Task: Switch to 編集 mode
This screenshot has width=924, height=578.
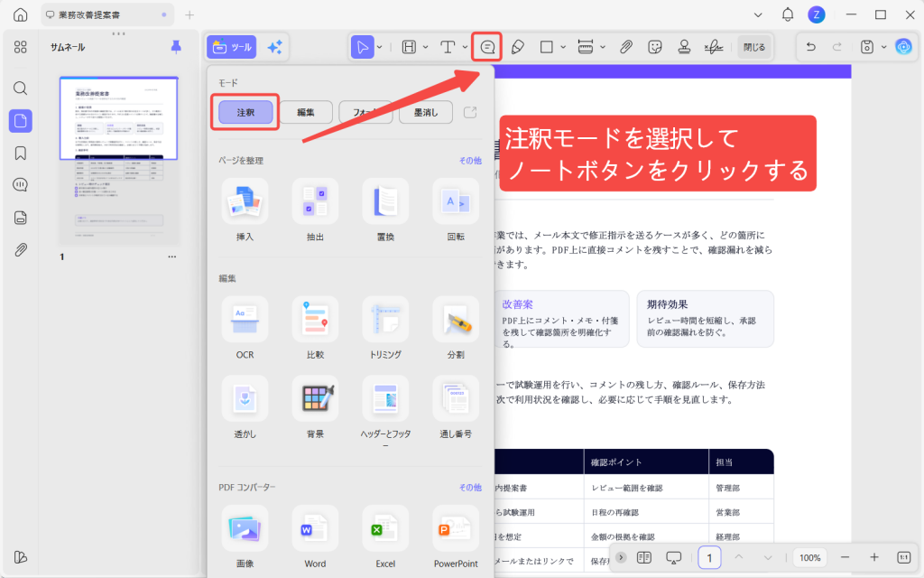Action: [305, 112]
